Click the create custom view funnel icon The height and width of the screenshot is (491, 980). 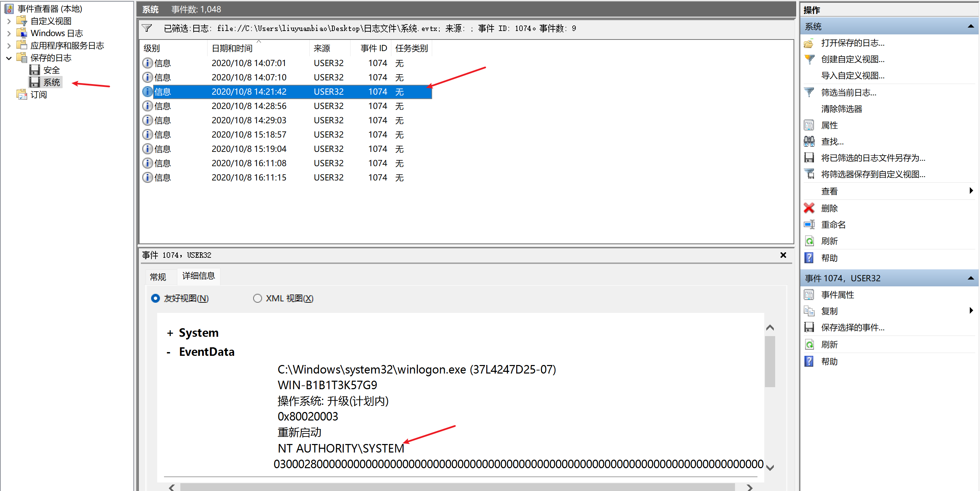[809, 59]
